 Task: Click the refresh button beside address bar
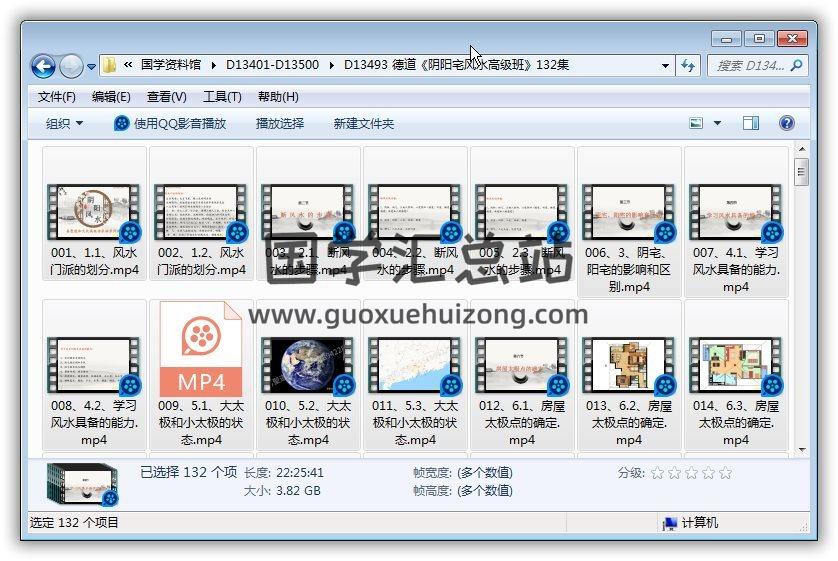click(688, 65)
